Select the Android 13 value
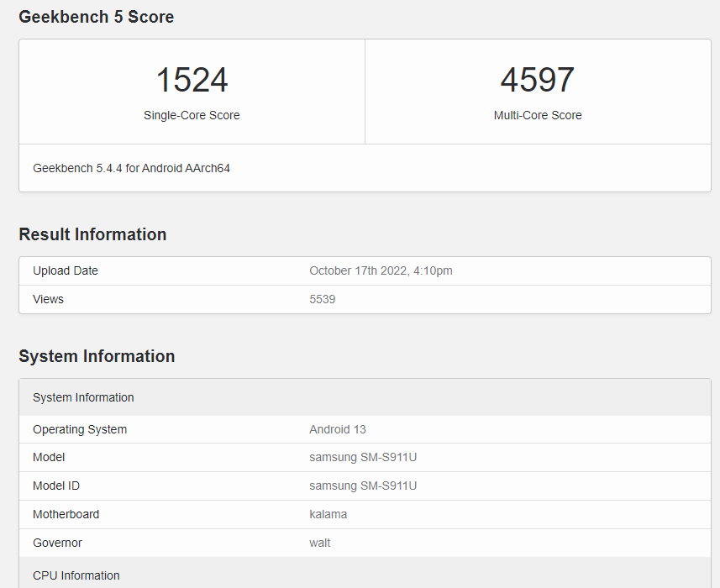 pos(338,429)
